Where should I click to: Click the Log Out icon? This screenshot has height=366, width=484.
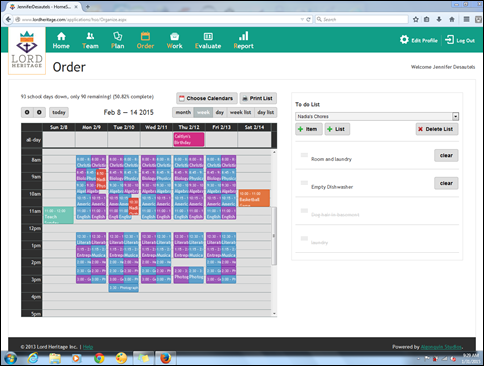[x=449, y=40]
